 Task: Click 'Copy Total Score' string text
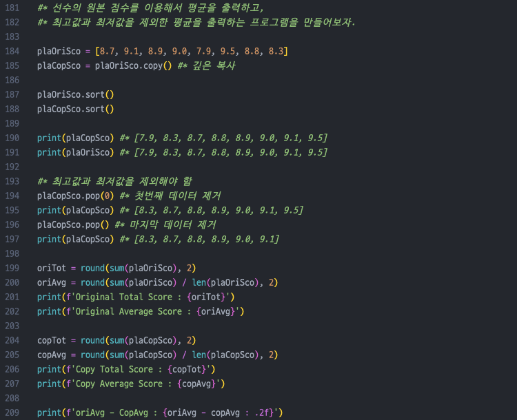114,369
